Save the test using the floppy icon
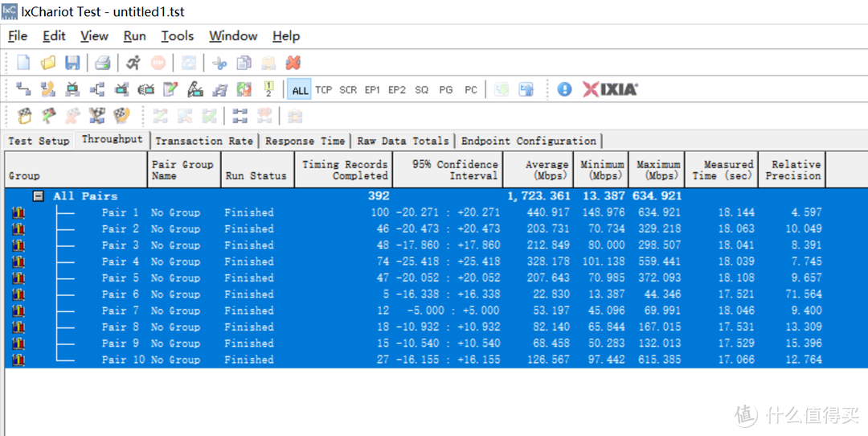The width and height of the screenshot is (868, 436). 72,63
